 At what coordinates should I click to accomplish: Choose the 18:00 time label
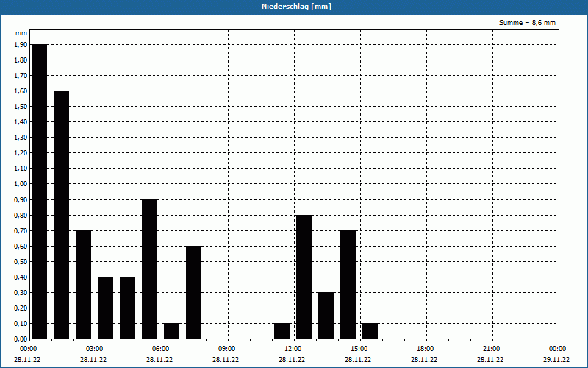click(426, 349)
